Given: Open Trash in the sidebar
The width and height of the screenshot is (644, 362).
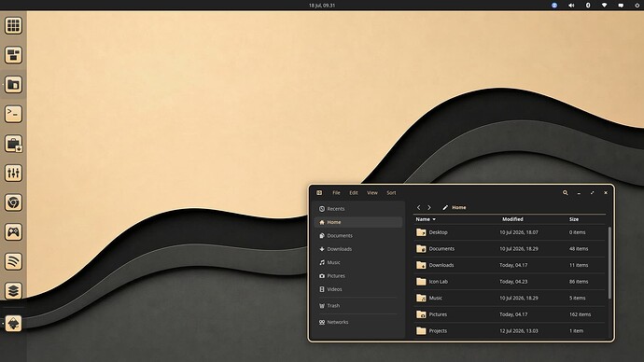Looking at the screenshot, I should [358, 306].
